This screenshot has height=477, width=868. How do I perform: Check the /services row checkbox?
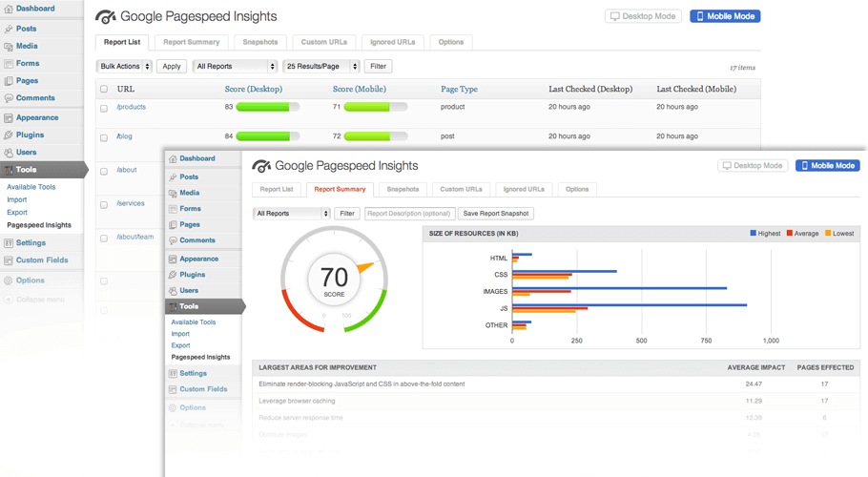point(104,205)
